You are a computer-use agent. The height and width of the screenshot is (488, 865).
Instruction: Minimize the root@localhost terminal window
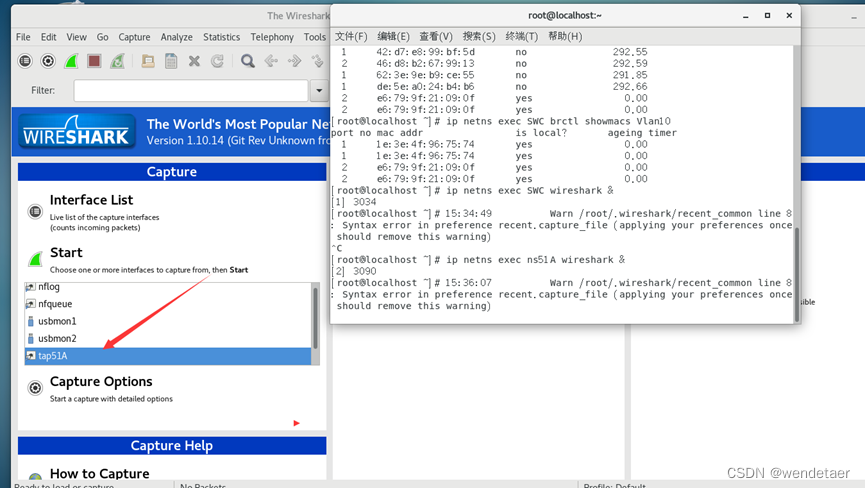pyautogui.click(x=746, y=16)
